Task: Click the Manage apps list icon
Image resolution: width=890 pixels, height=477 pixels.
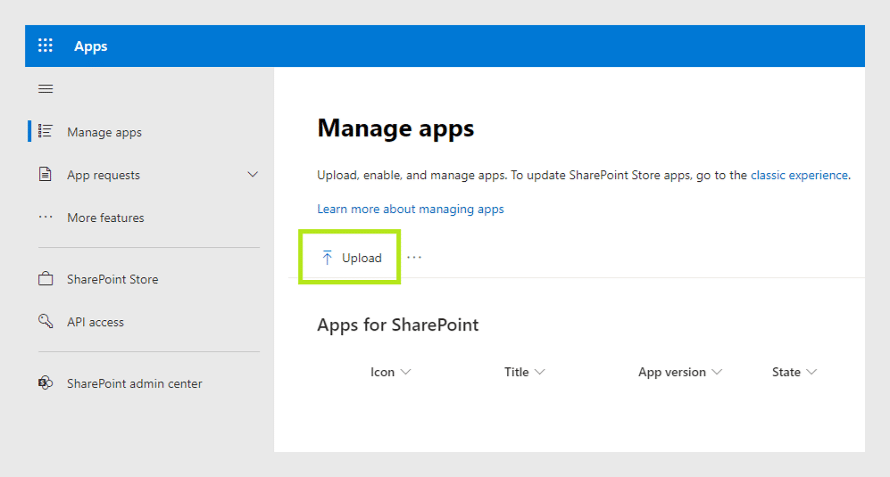Action: coord(45,131)
